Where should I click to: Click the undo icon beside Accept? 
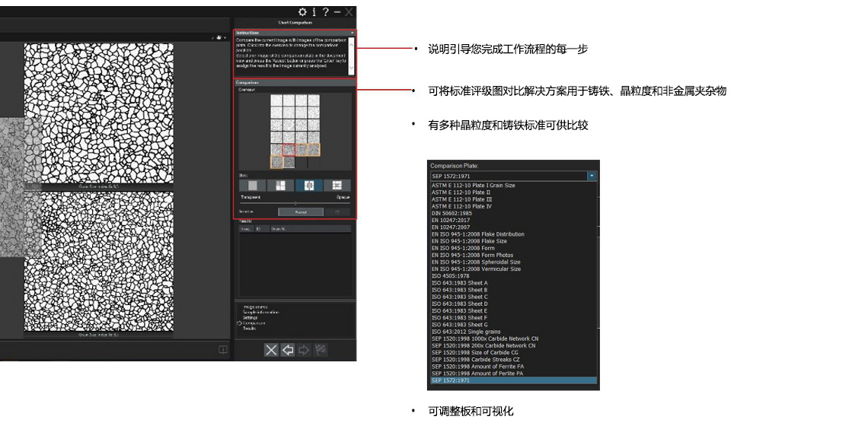[337, 211]
